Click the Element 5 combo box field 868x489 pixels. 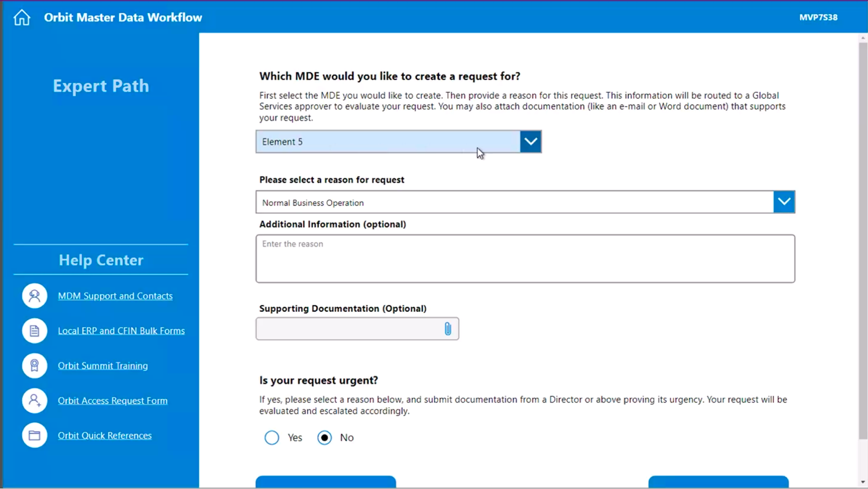point(388,142)
